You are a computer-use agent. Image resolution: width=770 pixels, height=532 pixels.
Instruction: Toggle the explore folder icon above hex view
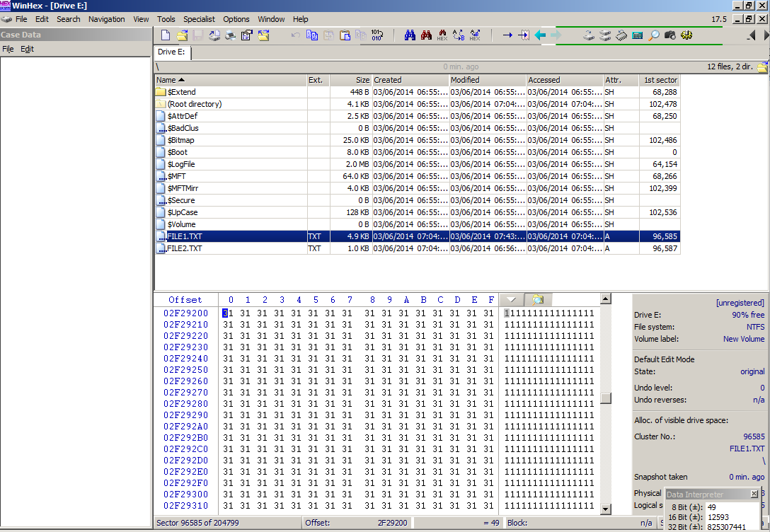tap(538, 300)
